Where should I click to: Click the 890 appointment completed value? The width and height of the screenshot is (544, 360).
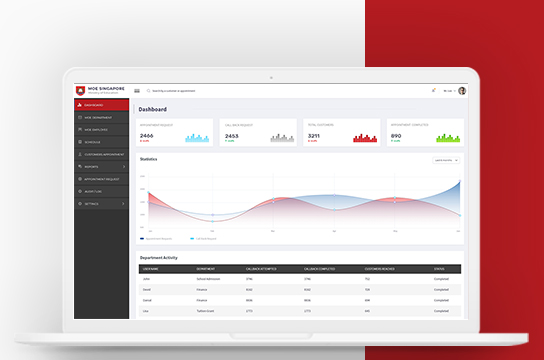(396, 136)
